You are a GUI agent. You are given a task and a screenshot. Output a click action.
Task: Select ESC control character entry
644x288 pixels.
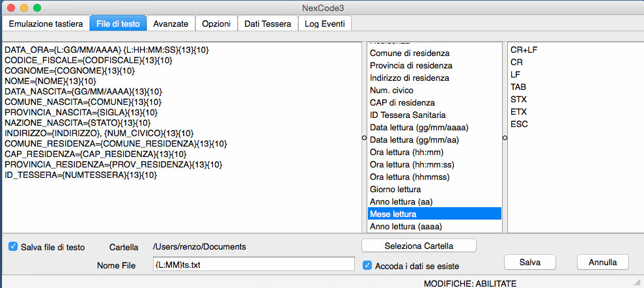pyautogui.click(x=519, y=124)
